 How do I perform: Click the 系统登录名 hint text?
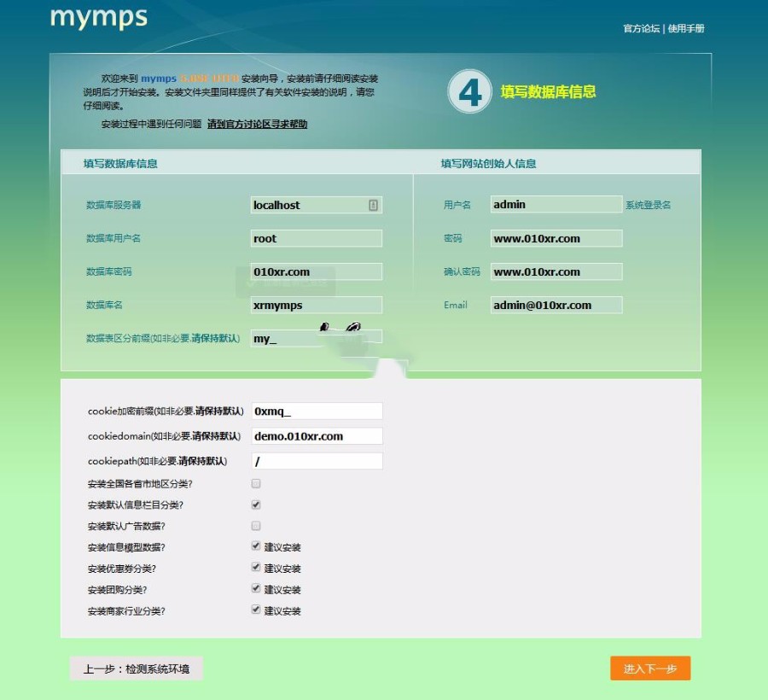tap(648, 205)
